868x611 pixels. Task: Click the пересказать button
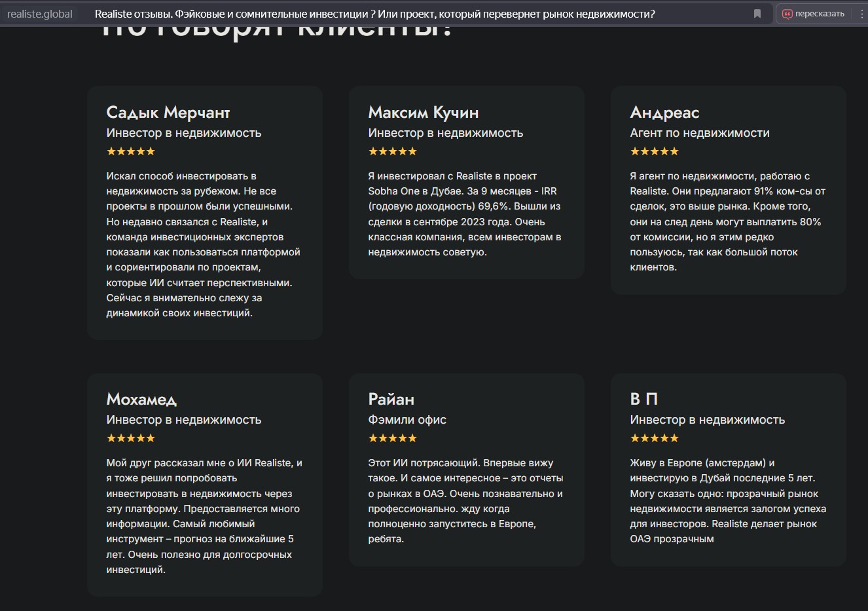tap(813, 14)
